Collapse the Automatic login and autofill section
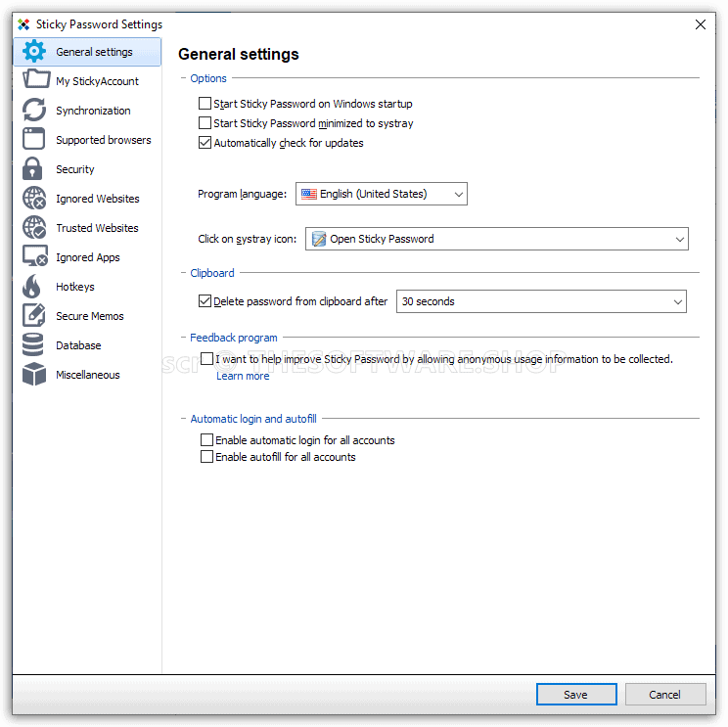The width and height of the screenshot is (728, 727). [x=183, y=418]
